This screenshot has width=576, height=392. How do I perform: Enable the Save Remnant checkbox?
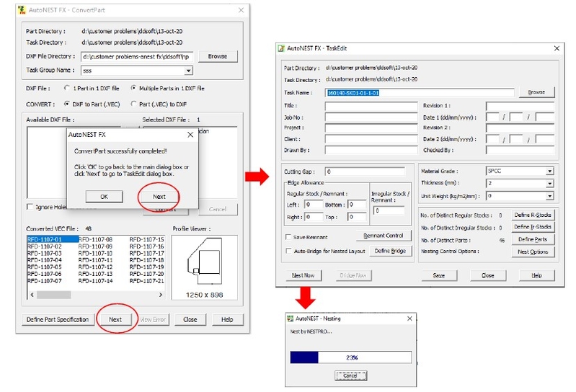tap(288, 236)
